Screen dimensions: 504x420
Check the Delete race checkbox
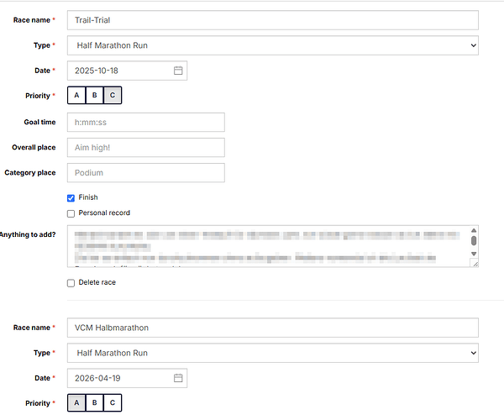[71, 283]
